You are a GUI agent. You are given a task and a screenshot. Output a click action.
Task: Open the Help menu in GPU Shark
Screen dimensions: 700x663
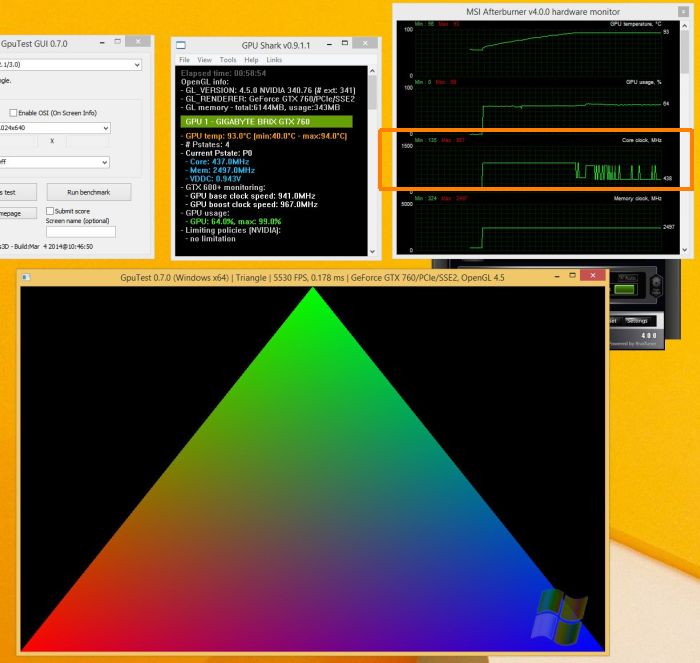tap(251, 60)
